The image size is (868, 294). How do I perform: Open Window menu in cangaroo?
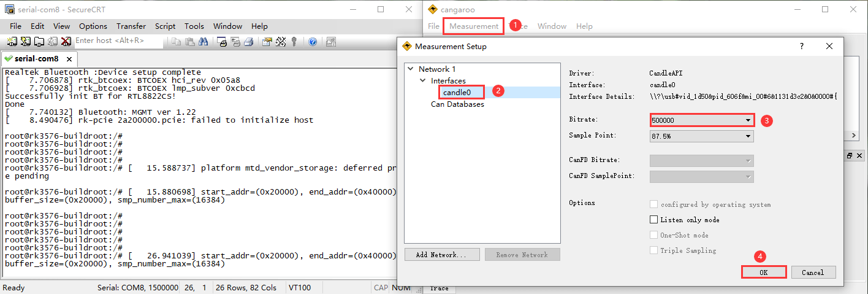coord(552,26)
